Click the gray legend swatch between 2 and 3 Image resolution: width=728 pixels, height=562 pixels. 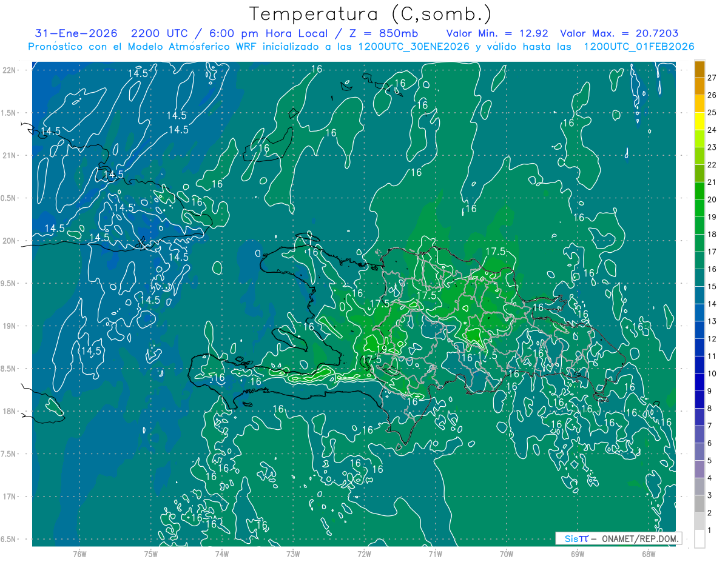[699, 504]
